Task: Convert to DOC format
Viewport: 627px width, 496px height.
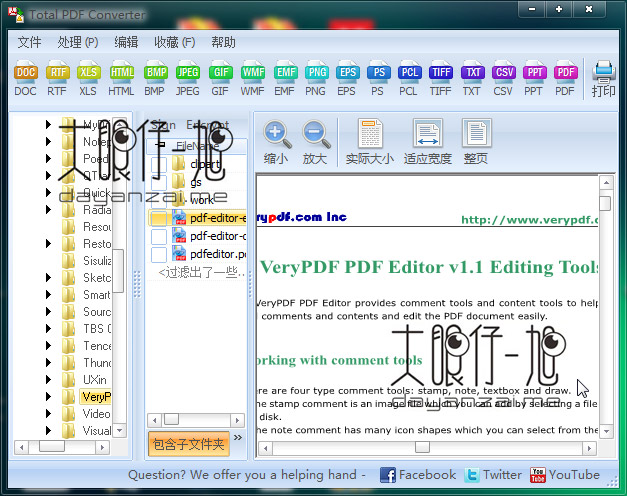Action: click(26, 79)
